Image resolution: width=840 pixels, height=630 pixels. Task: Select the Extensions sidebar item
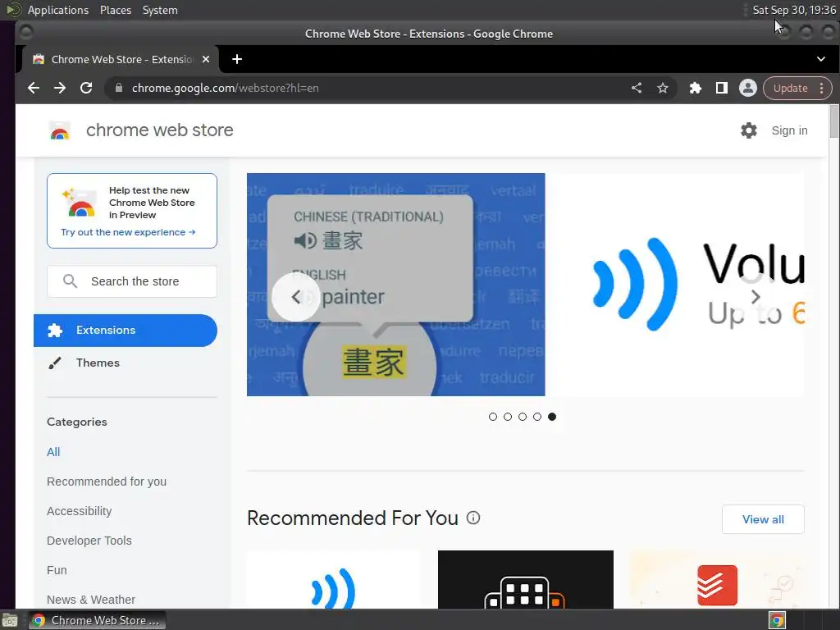coord(126,330)
